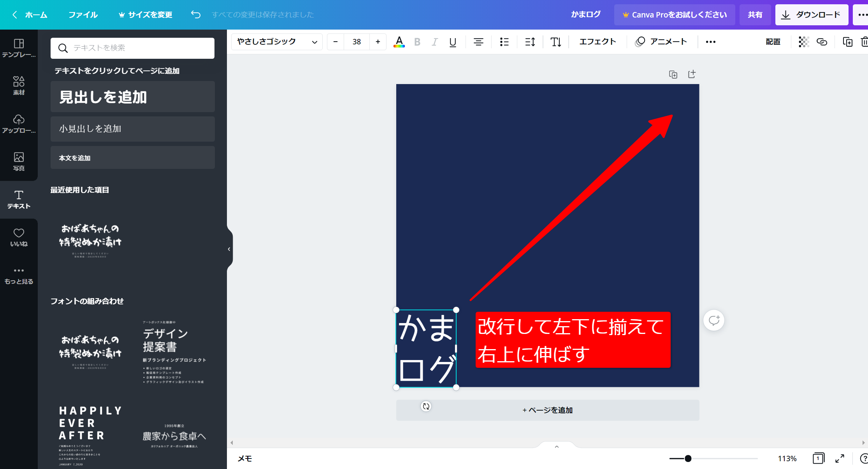This screenshot has height=469, width=868.
Task: Collapse the side panel arrow
Action: pyautogui.click(x=229, y=249)
